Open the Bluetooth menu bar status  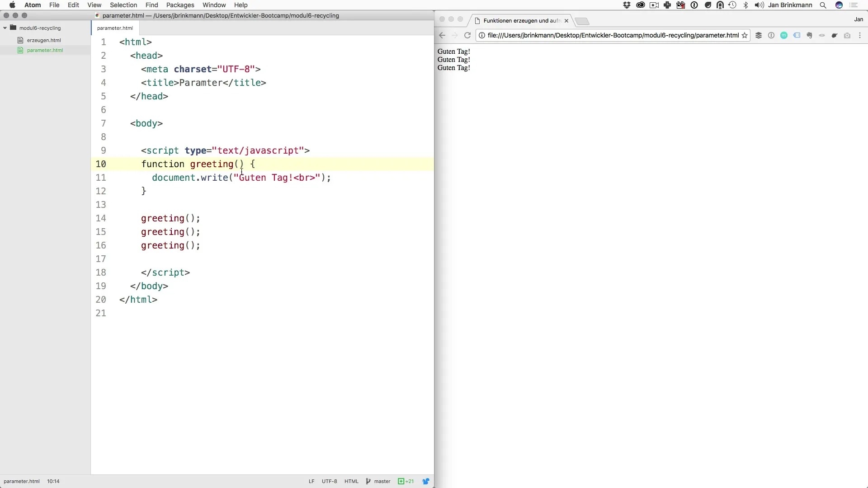pos(746,5)
